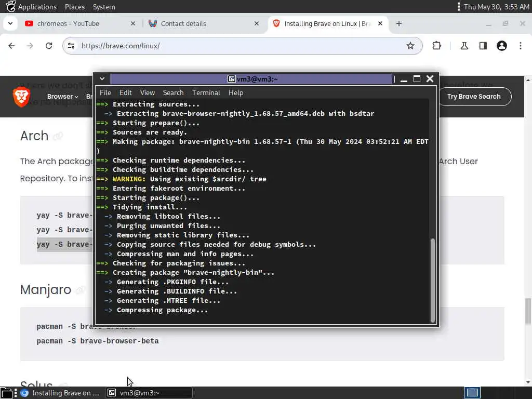
Task: Click 'pacman -S brave-browser-beta' code line
Action: tap(98, 341)
